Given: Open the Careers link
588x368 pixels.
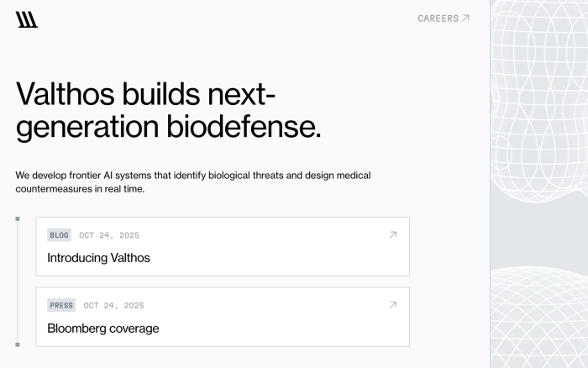Looking at the screenshot, I should [x=438, y=18].
